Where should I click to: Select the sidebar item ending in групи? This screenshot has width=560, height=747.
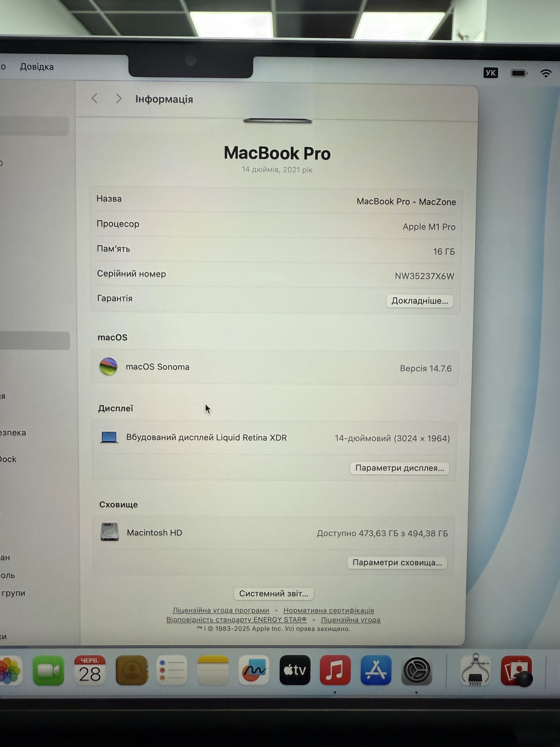point(13,593)
